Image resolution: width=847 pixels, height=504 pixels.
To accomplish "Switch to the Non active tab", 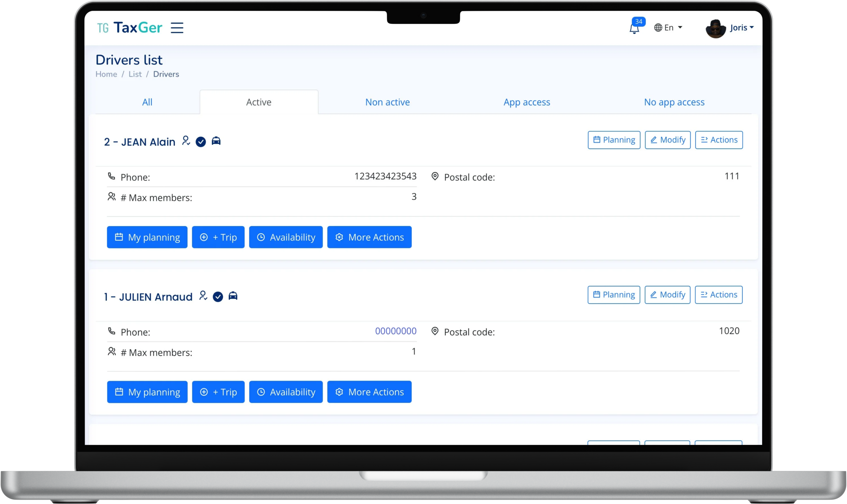I will tap(387, 102).
